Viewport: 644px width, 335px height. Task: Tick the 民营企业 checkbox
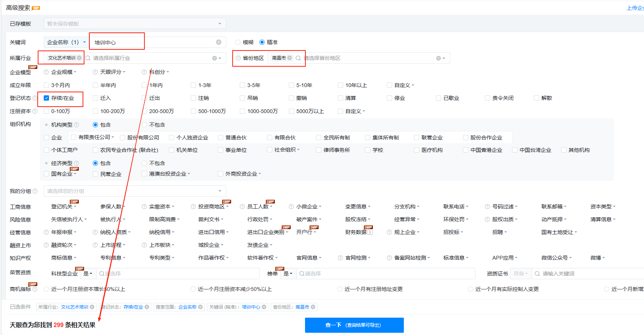click(95, 174)
